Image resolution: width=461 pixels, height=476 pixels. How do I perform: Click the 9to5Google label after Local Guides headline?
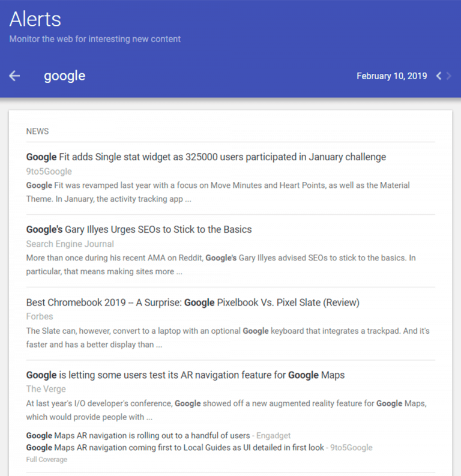[x=351, y=448]
